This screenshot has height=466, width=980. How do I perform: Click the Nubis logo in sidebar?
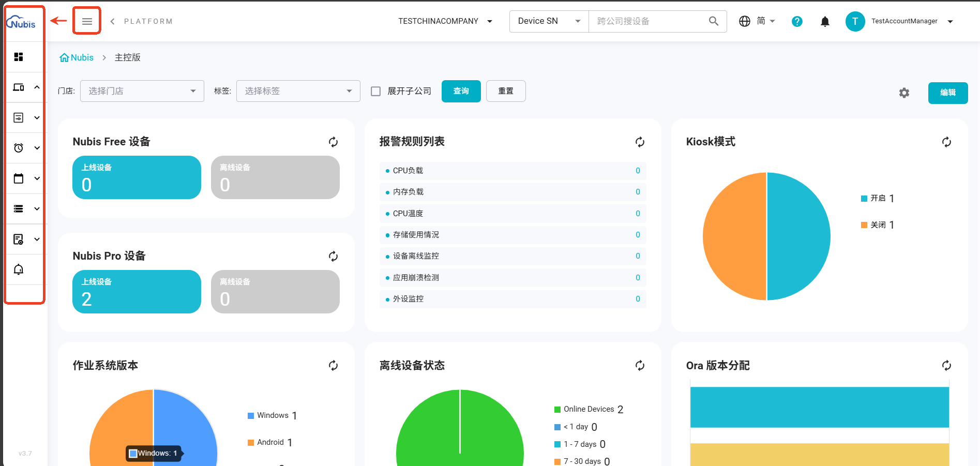click(21, 23)
